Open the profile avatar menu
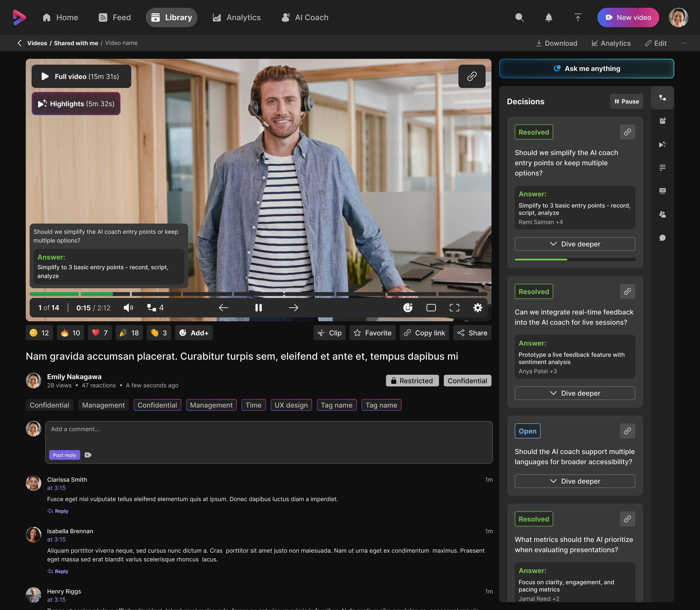 pyautogui.click(x=678, y=17)
